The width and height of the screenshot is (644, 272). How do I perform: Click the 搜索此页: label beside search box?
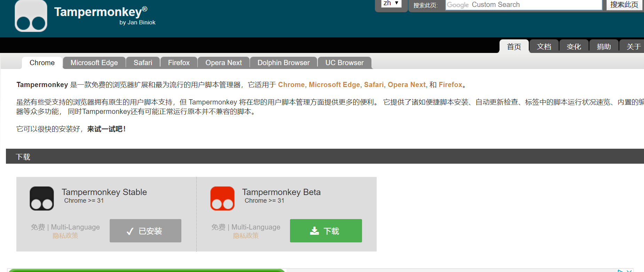tap(425, 5)
